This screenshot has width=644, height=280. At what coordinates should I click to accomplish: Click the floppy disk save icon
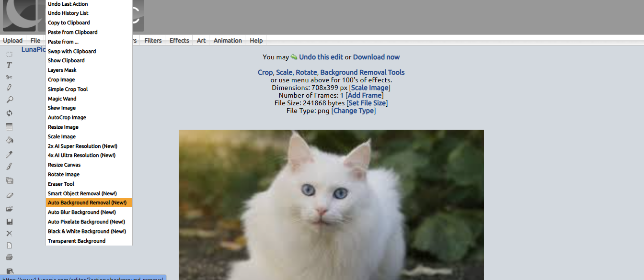click(x=9, y=222)
